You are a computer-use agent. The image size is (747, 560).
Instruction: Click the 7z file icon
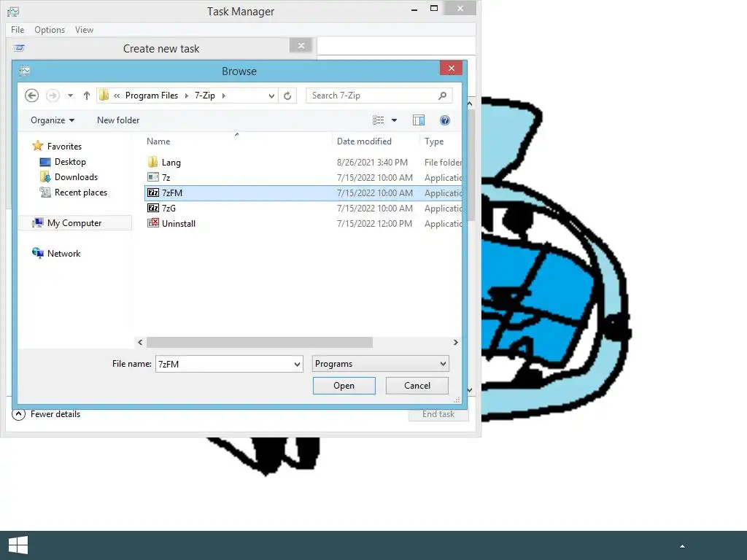tap(153, 177)
